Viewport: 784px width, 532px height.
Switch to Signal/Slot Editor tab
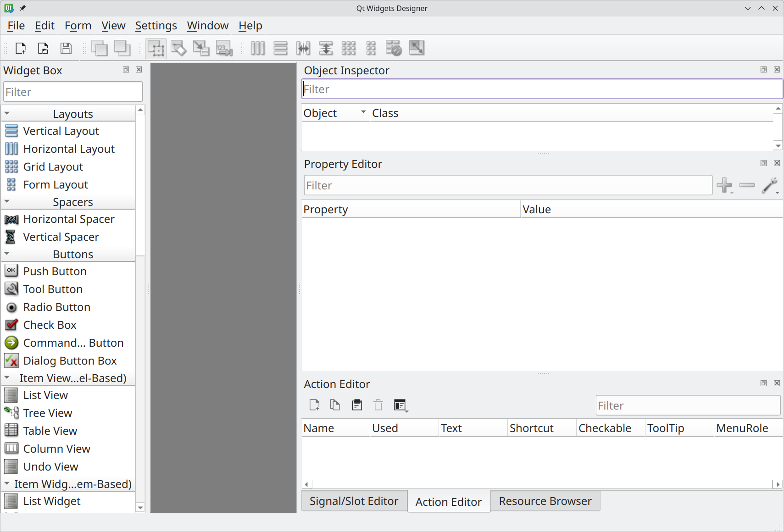(x=354, y=501)
